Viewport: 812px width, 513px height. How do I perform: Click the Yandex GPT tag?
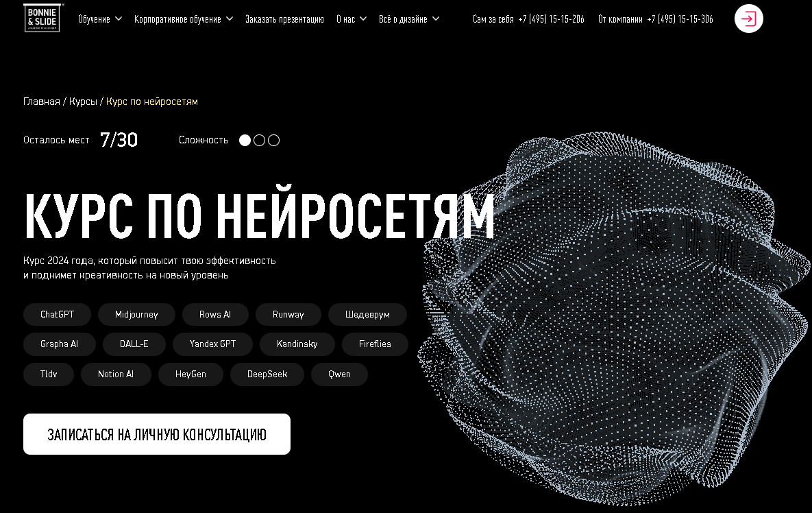pyautogui.click(x=212, y=344)
